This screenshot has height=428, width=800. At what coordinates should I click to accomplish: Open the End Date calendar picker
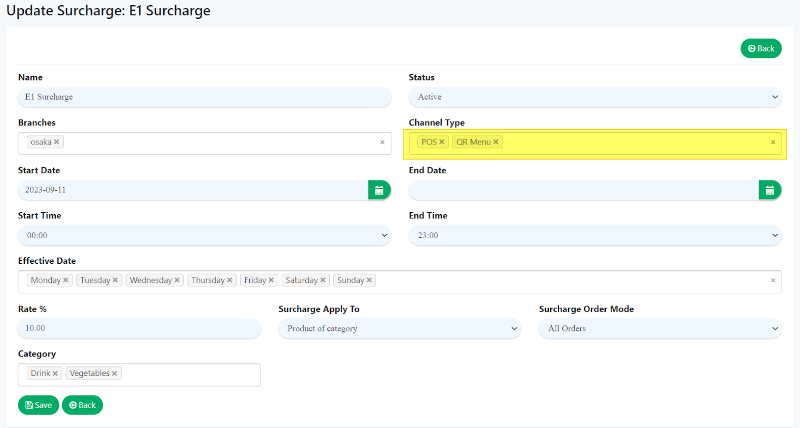(769, 190)
